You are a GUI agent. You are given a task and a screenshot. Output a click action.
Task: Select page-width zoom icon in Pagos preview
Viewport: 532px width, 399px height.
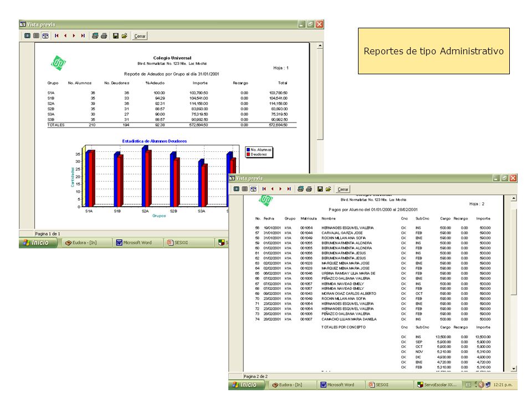tap(253, 189)
